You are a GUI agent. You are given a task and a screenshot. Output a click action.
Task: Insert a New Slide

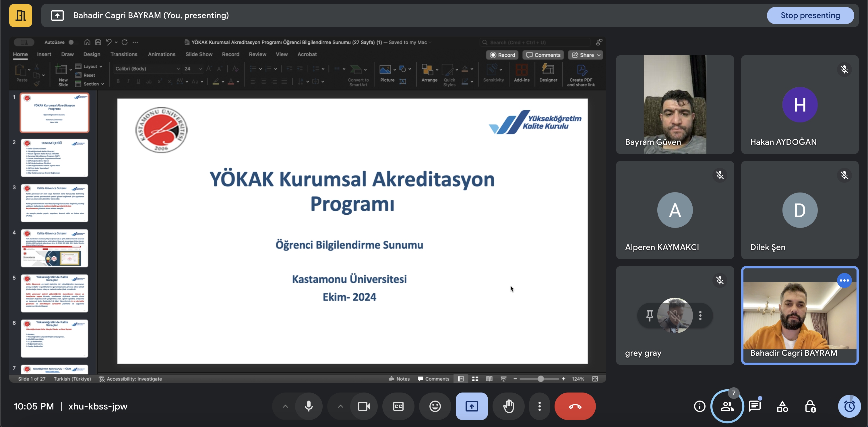[x=63, y=75]
